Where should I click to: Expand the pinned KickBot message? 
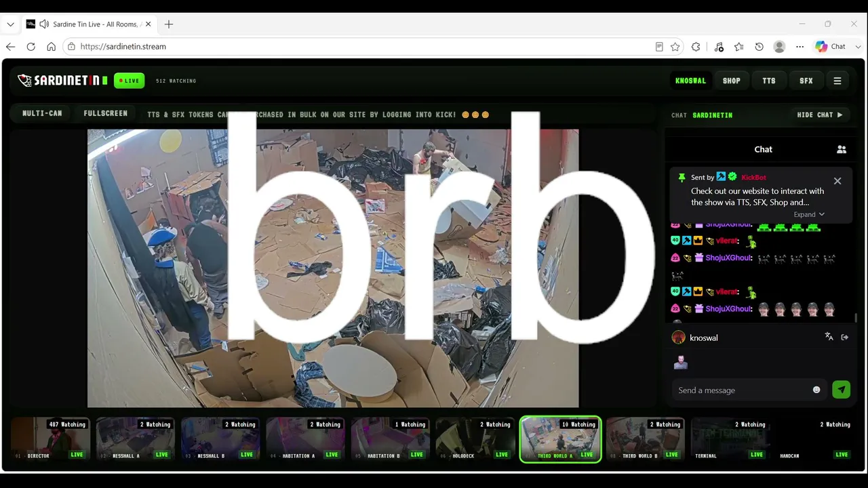pyautogui.click(x=809, y=214)
